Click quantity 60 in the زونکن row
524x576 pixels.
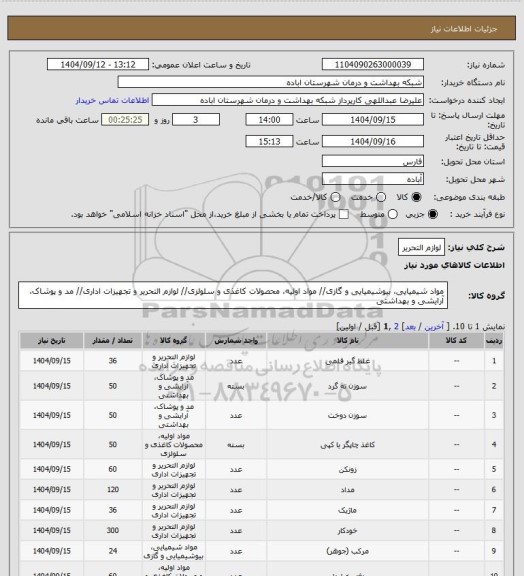[113, 469]
